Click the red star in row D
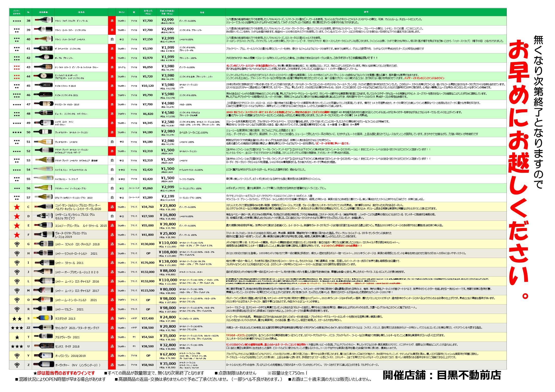 17,216
